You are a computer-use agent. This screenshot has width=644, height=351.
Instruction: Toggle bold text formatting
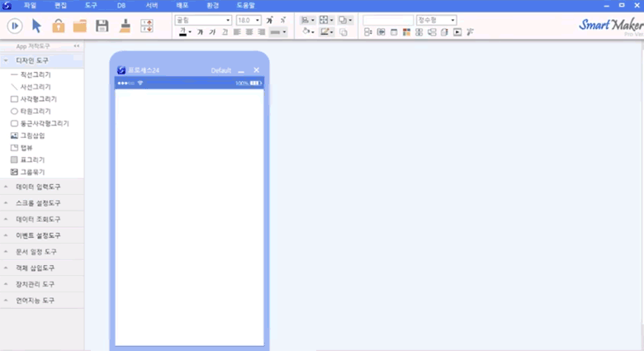coord(200,32)
